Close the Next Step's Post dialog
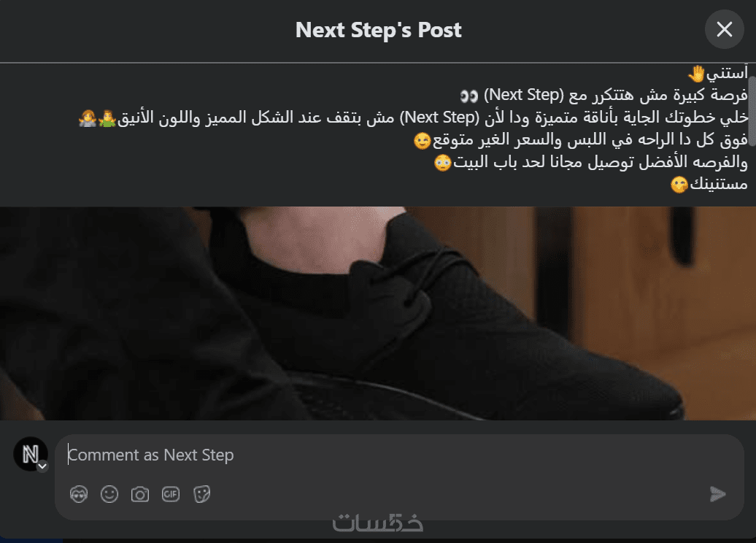 [x=724, y=29]
